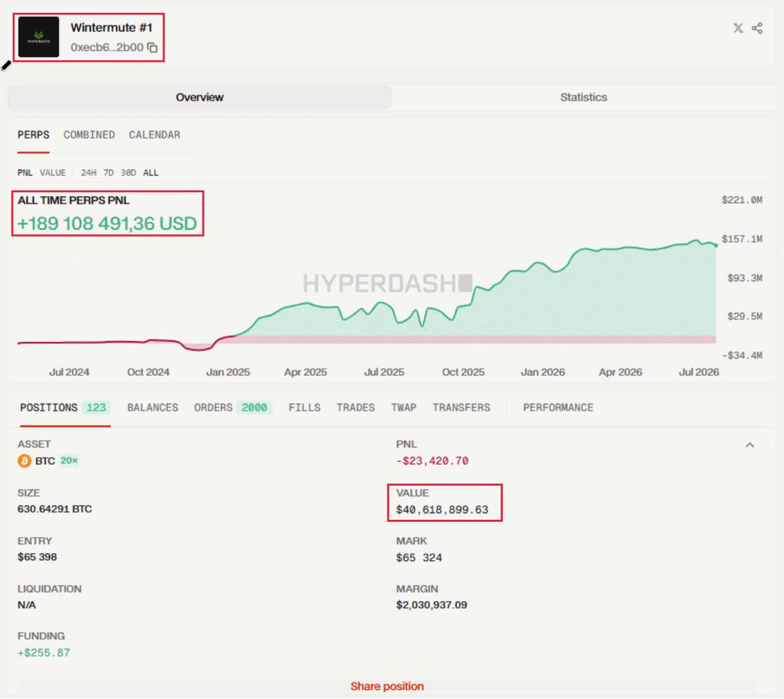Viewport: 784px width, 699px height.
Task: Click the size value 630.64291 BTC
Action: (55, 509)
